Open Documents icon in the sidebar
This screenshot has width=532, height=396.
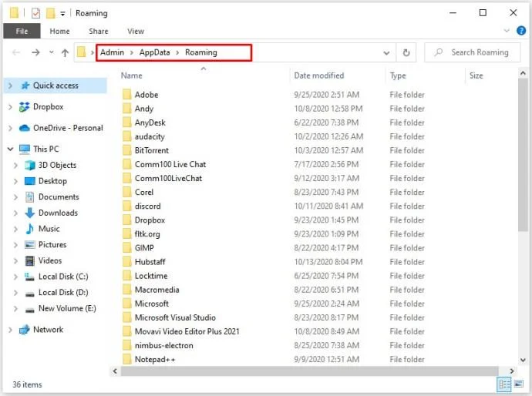click(30, 197)
